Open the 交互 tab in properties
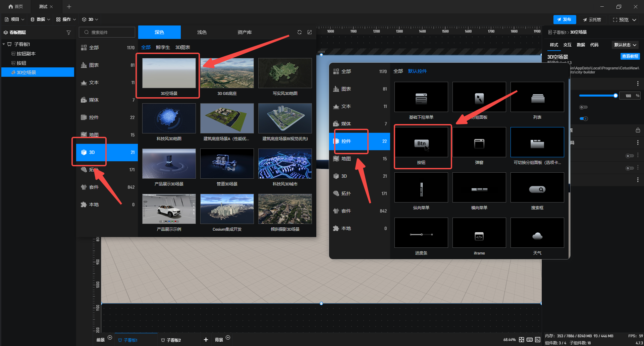This screenshot has height=346, width=644. [567, 45]
